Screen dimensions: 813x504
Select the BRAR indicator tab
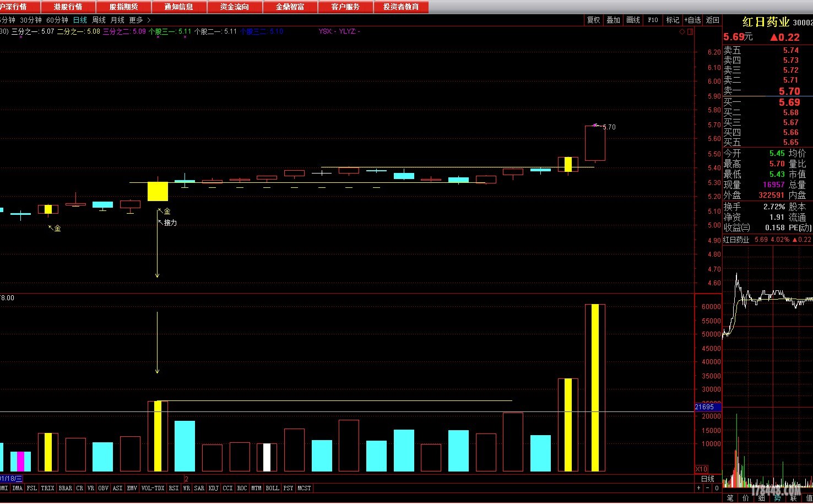pos(65,488)
